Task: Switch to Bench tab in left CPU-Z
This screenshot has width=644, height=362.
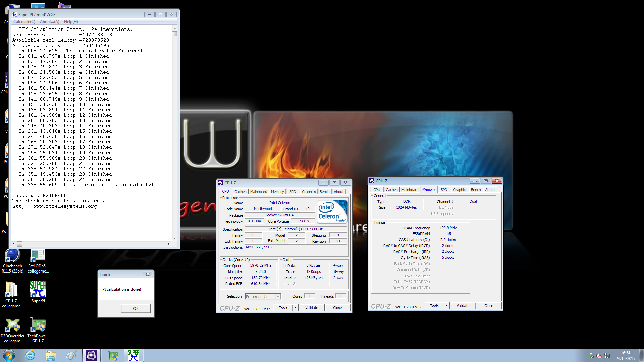Action: (x=324, y=192)
